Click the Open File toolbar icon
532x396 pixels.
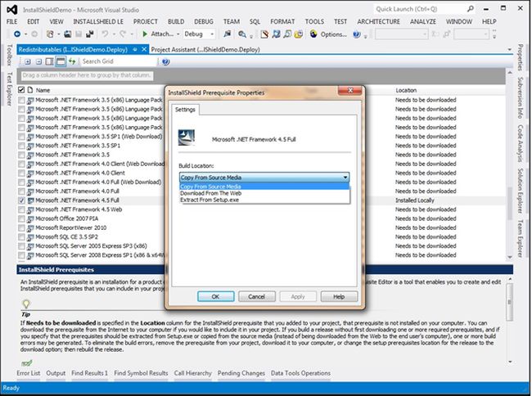[x=67, y=34]
